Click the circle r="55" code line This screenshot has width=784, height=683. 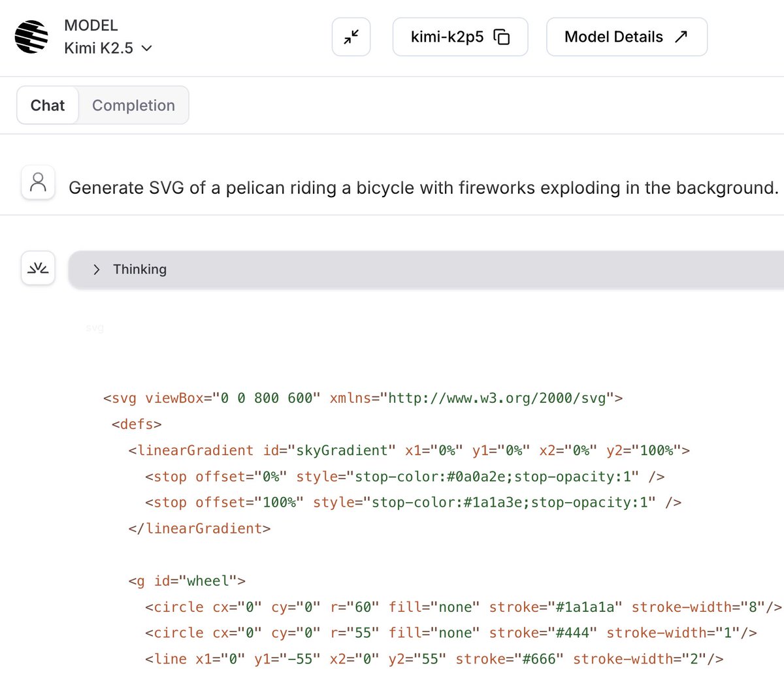click(x=451, y=633)
